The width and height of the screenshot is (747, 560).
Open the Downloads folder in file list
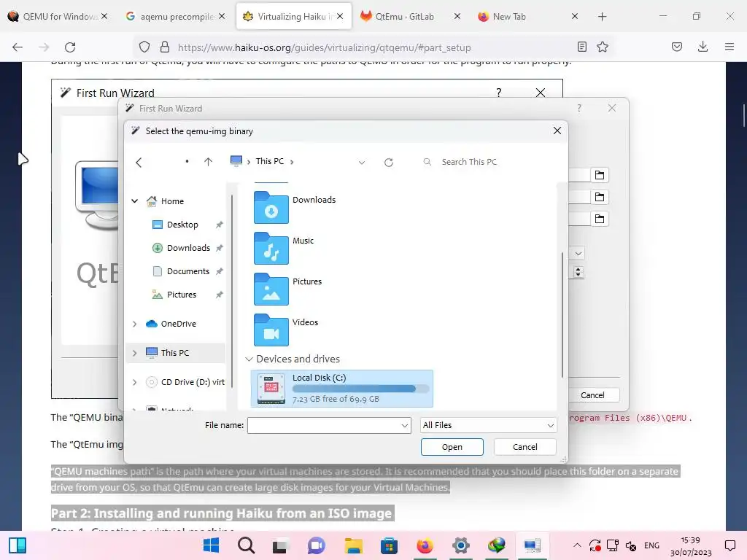tap(295, 207)
